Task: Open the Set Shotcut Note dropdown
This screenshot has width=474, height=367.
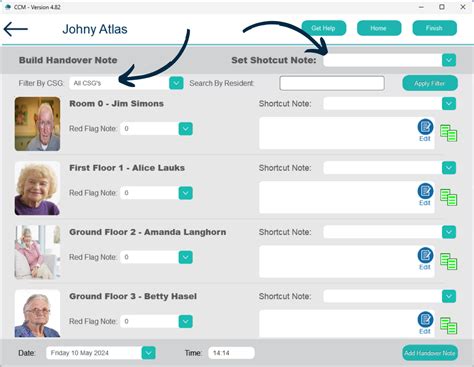Action: tap(449, 60)
